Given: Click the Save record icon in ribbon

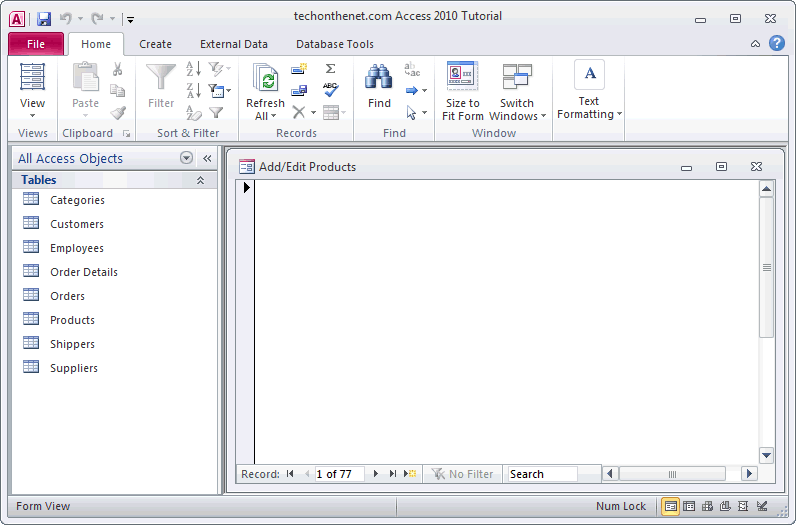Looking at the screenshot, I should pos(299,91).
